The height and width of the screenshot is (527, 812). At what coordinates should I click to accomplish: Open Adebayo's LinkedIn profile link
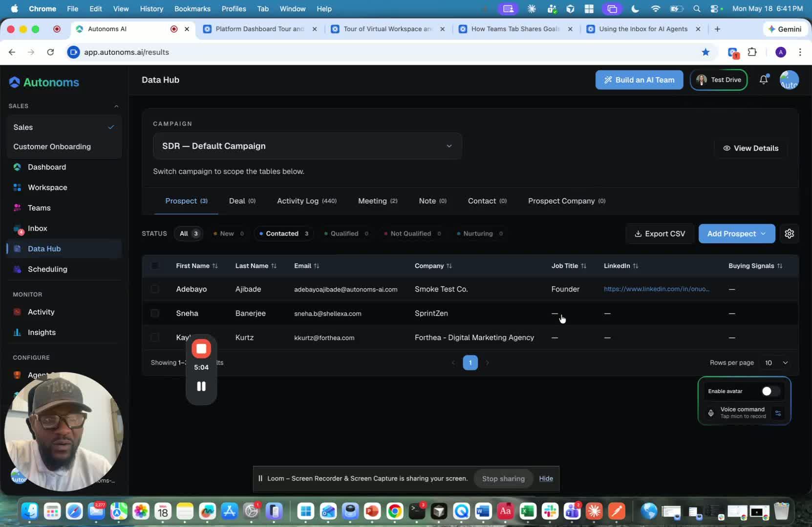657,289
